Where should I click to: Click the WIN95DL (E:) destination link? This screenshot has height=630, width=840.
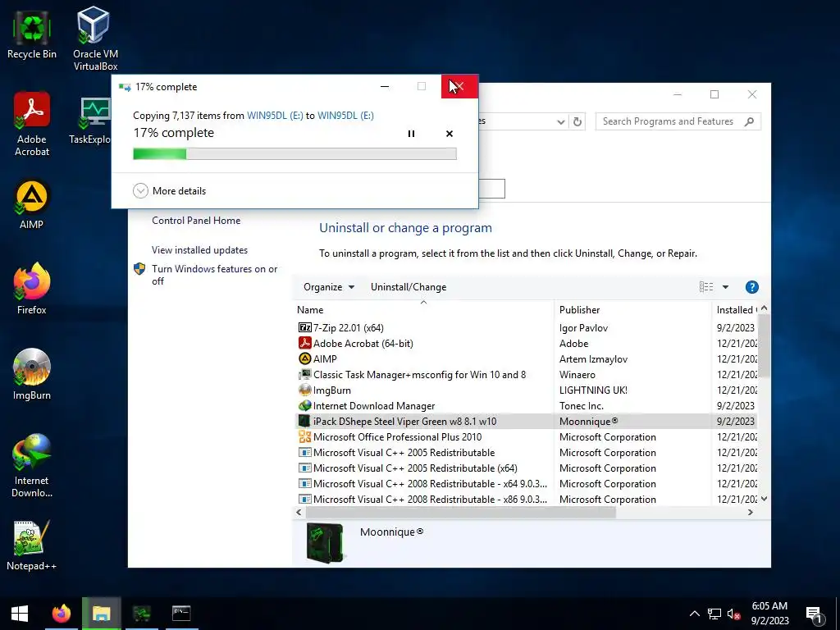345,116
